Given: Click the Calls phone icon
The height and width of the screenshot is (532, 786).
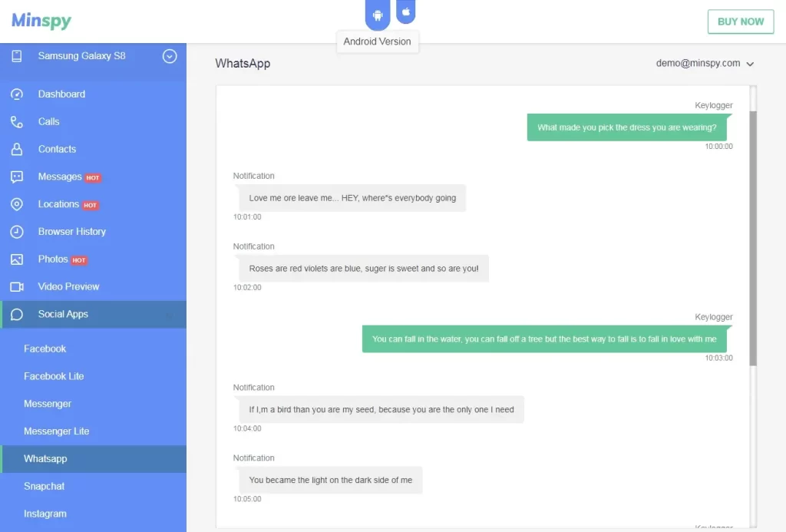Looking at the screenshot, I should click(x=17, y=122).
